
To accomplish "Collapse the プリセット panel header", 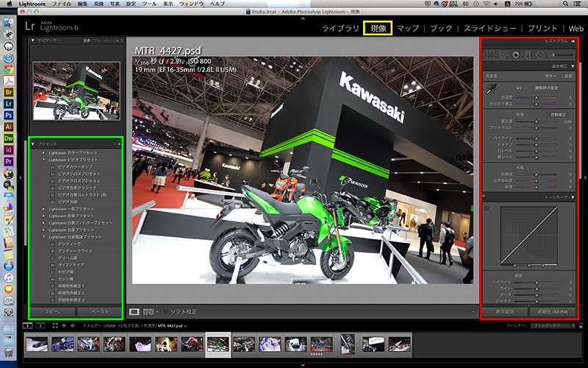I will pos(32,144).
